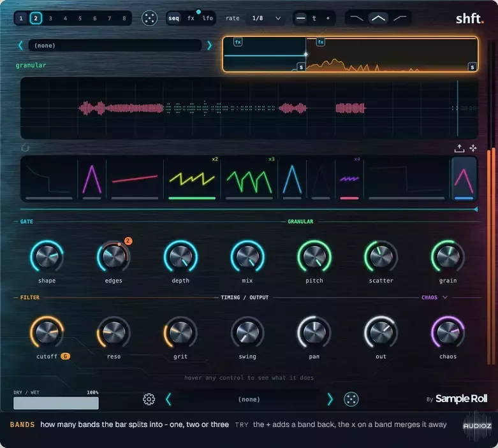Select pattern slot 6
The height and width of the screenshot is (448, 498).
(x=94, y=18)
